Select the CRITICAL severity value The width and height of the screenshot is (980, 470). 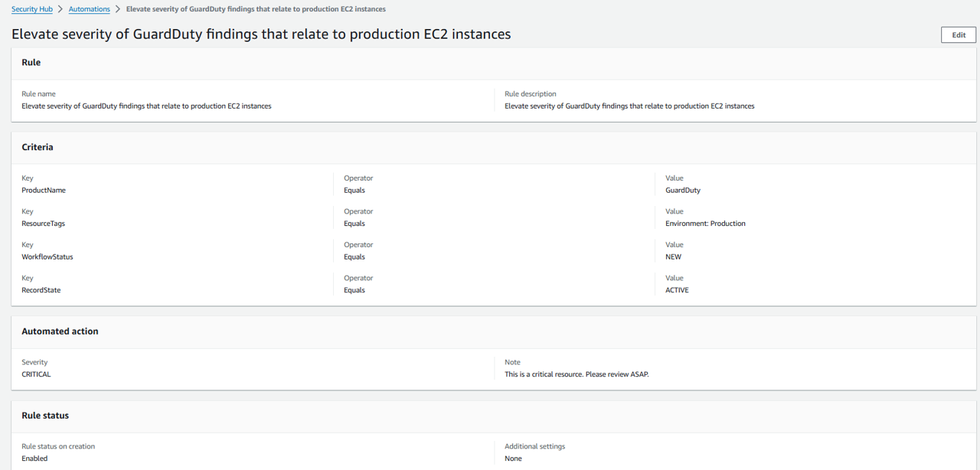click(x=36, y=375)
